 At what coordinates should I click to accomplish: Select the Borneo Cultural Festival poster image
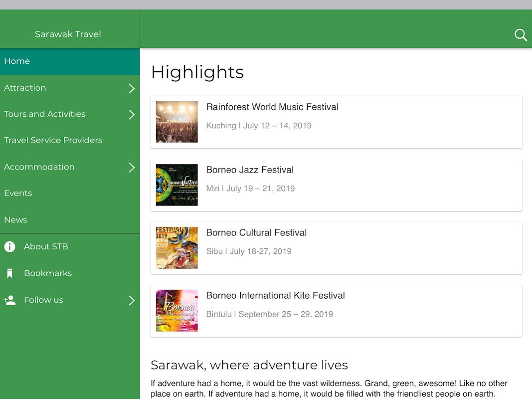point(177,247)
